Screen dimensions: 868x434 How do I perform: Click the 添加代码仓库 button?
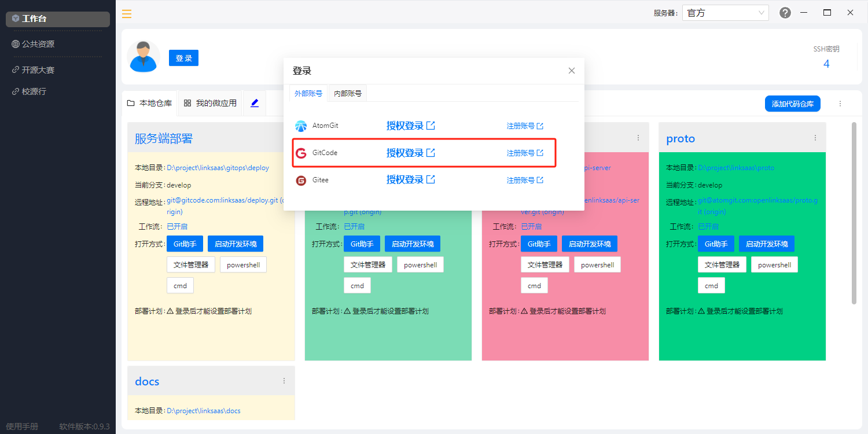[793, 103]
